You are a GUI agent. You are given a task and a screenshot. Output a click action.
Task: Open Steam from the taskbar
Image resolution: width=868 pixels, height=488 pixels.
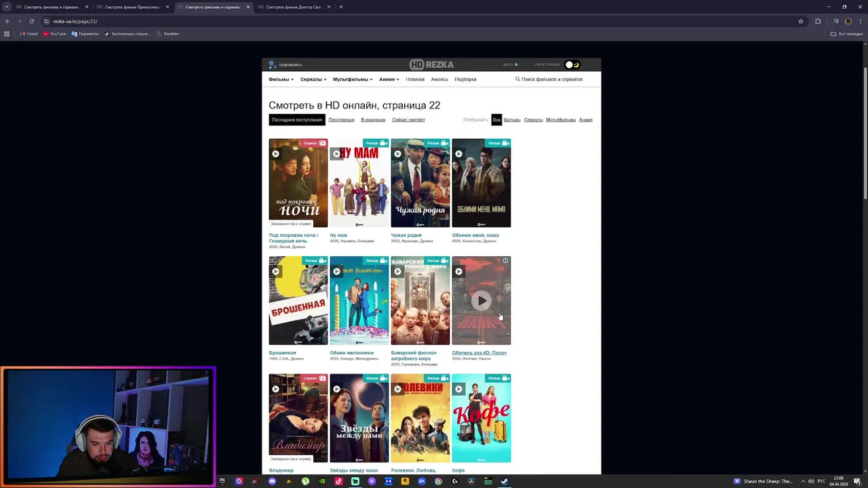(x=505, y=481)
